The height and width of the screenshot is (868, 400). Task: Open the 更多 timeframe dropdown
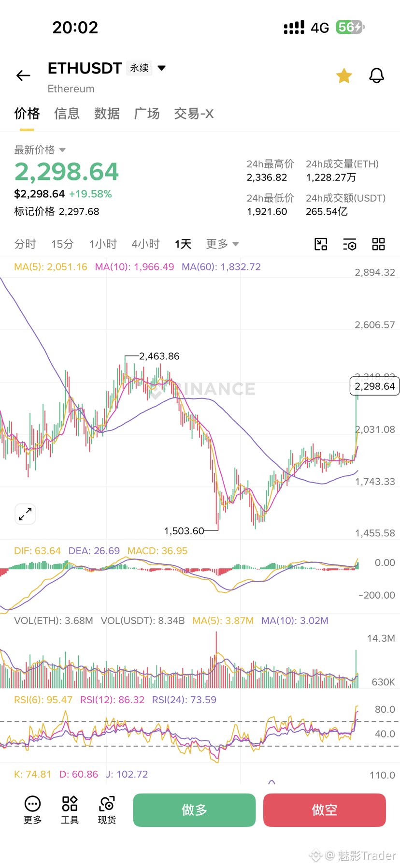click(x=222, y=244)
